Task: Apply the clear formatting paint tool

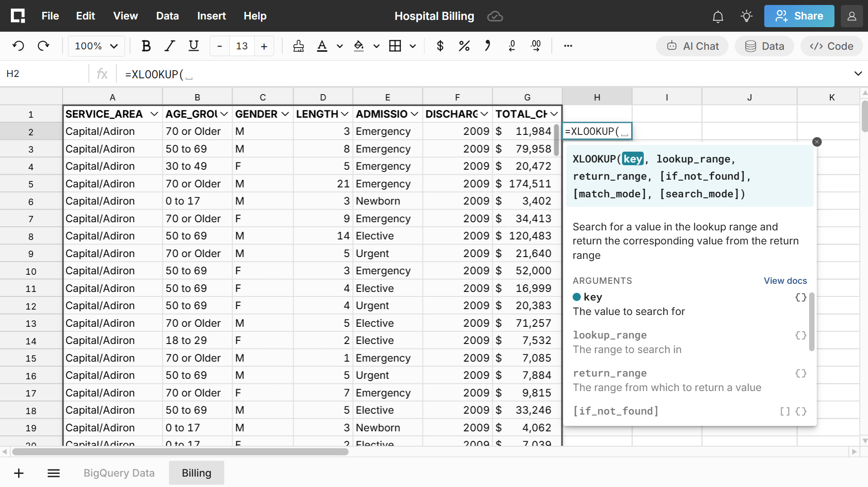Action: pos(298,46)
